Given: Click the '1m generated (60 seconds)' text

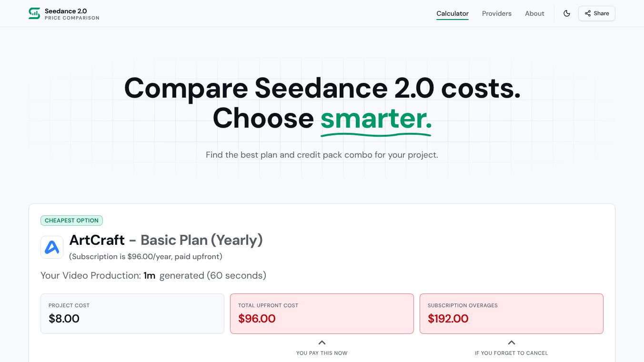Looking at the screenshot, I should click(x=205, y=275).
